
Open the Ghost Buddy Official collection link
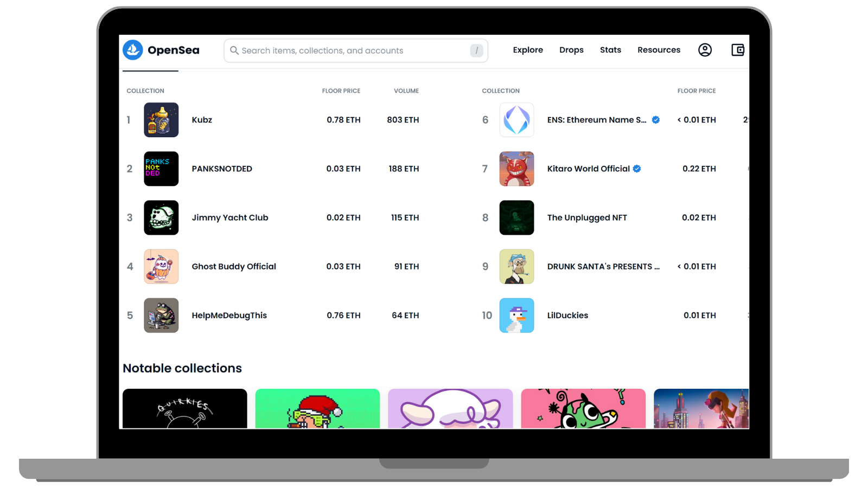coord(234,266)
